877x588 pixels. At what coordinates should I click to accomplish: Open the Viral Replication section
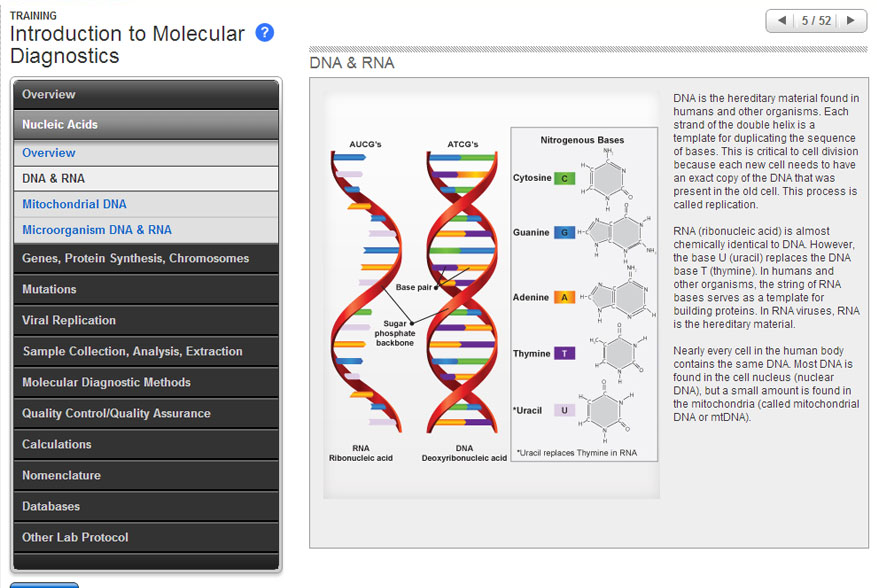click(145, 320)
